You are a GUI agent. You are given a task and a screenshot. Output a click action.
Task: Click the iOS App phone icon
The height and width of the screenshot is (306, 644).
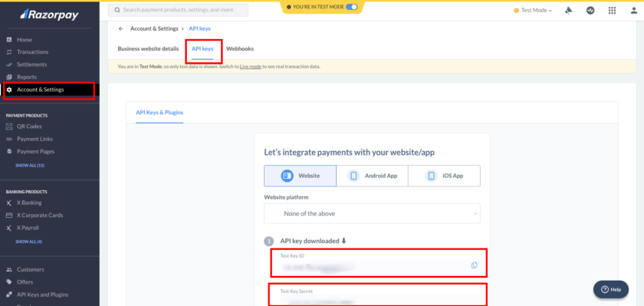[x=431, y=176]
